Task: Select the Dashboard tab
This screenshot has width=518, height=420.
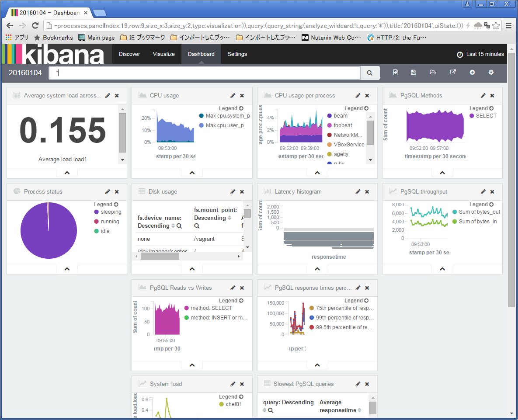Action: (x=201, y=54)
